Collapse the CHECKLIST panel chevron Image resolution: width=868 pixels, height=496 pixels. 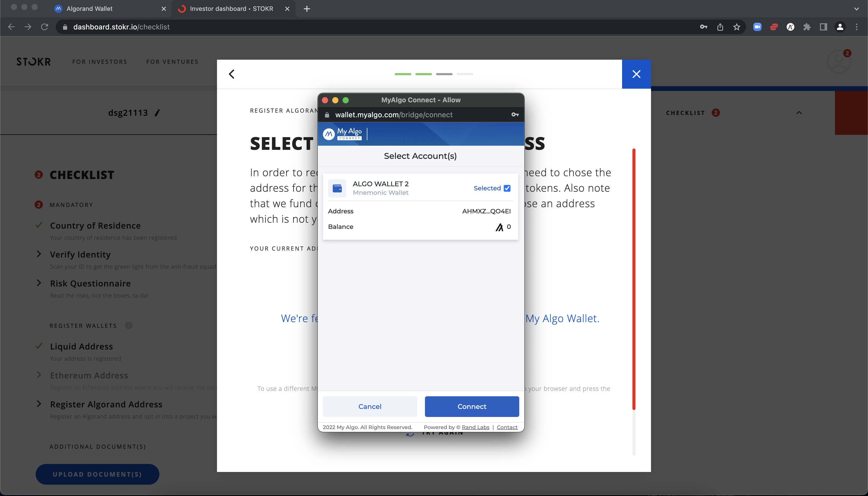799,113
